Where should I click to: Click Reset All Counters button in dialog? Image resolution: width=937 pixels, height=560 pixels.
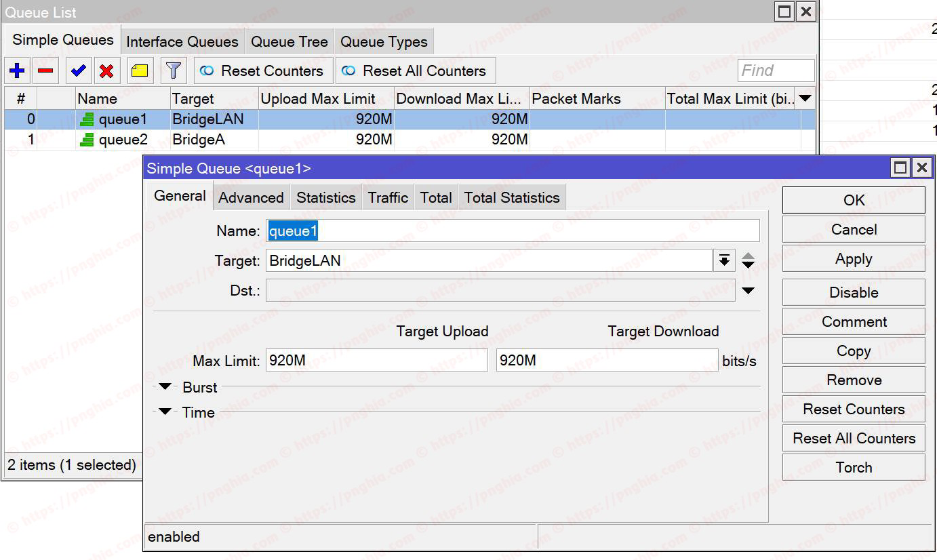pos(854,438)
